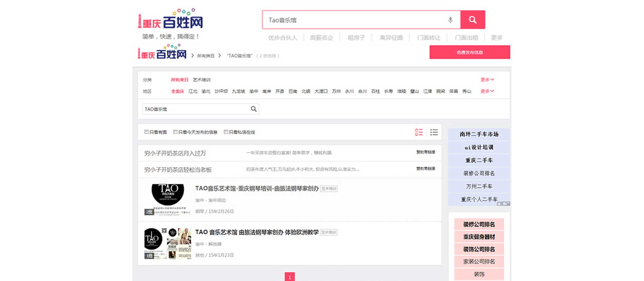Switch to the compact list view icon

(434, 132)
